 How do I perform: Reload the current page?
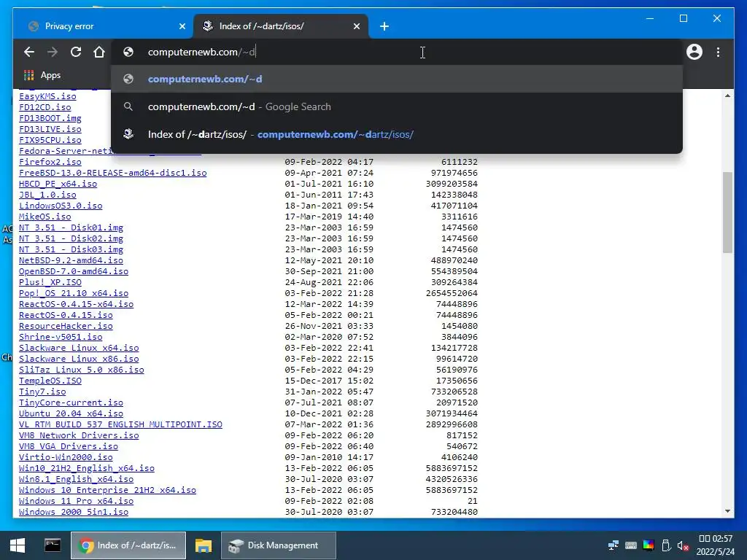pos(76,52)
